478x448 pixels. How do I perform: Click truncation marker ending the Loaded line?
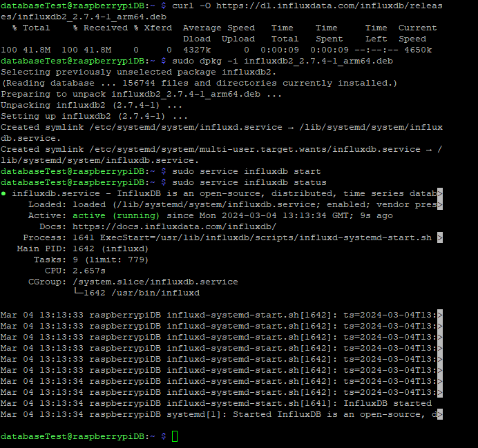coord(440,204)
